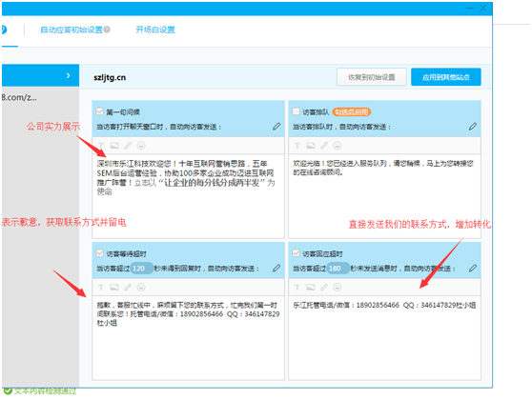This screenshot has height=400, width=532.
Task: Click the 访客排队 message text area
Action: click(x=384, y=196)
